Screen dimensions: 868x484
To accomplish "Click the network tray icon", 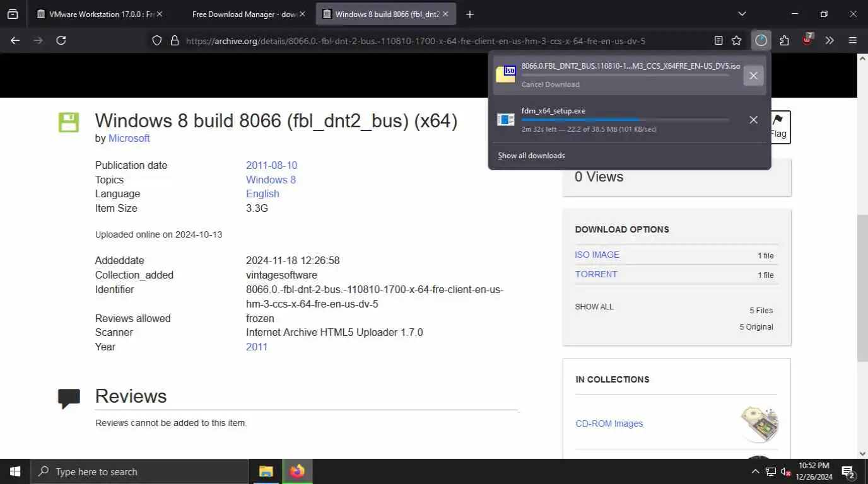I will point(771,471).
